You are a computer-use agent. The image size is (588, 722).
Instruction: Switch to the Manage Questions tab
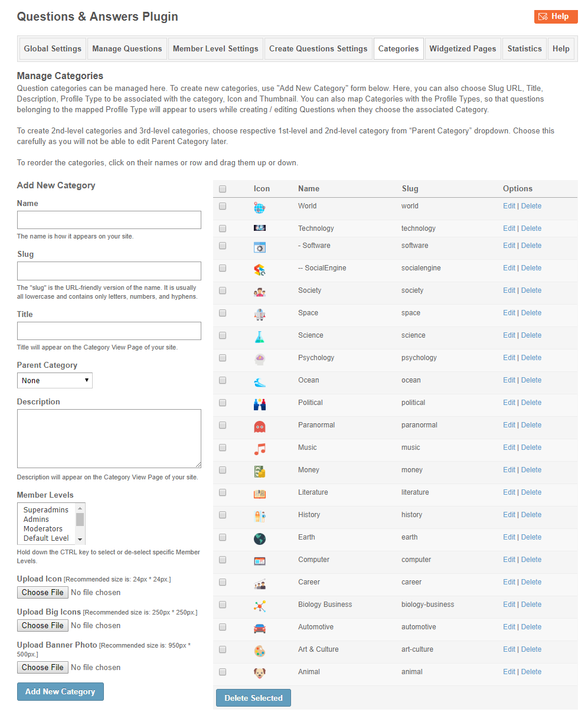tap(127, 49)
